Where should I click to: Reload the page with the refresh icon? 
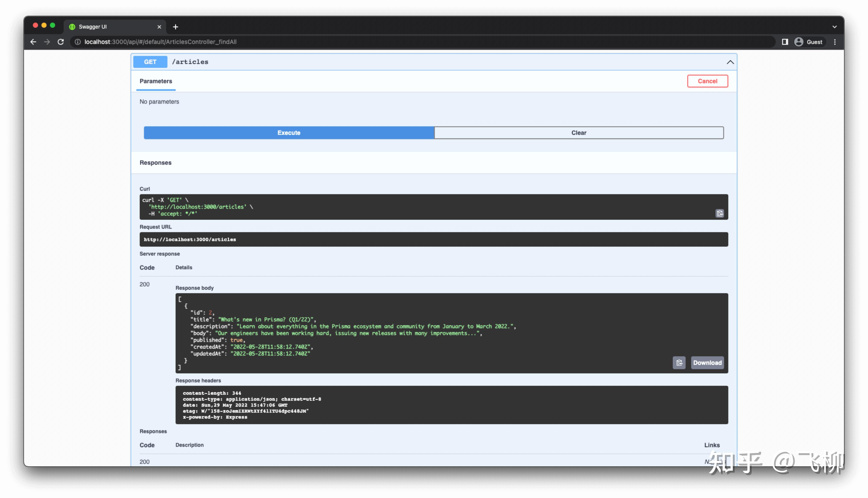coord(61,42)
